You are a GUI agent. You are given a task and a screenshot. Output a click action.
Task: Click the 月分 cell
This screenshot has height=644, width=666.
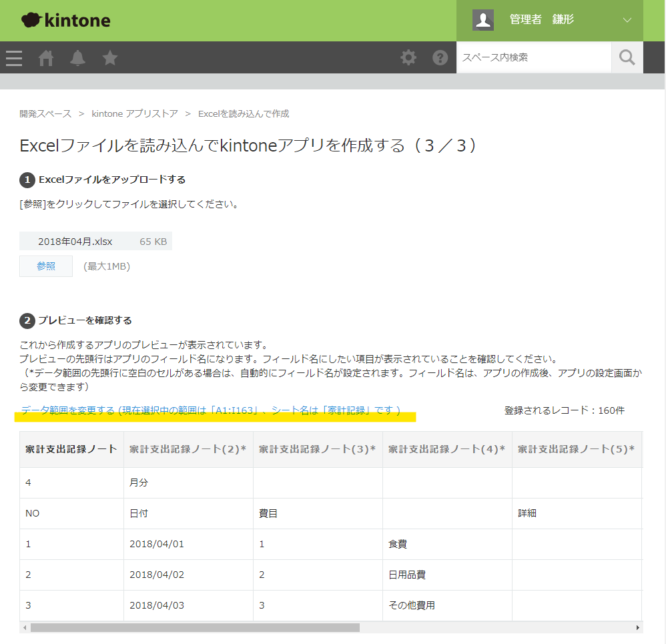tap(188, 483)
